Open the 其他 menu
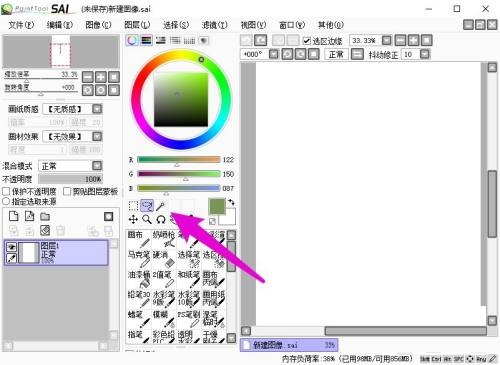This screenshot has width=500, height=365. coord(331,25)
